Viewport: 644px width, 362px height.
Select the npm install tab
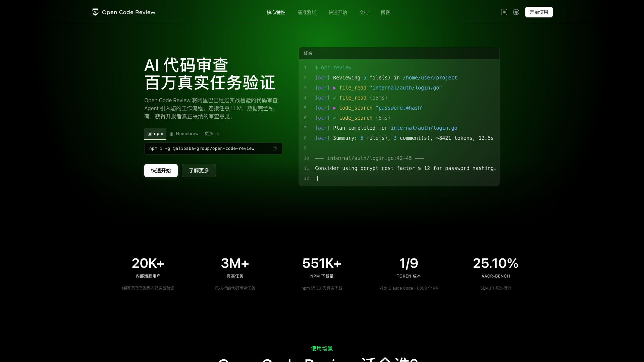point(155,134)
